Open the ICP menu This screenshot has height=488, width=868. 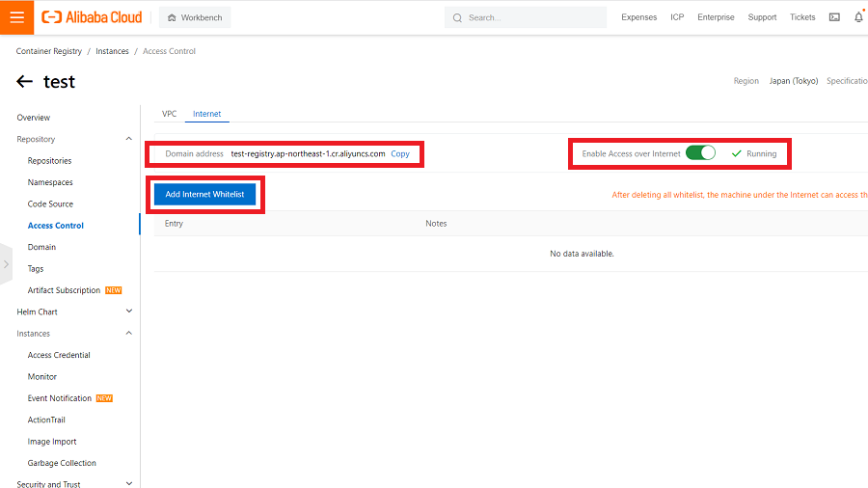coord(677,17)
